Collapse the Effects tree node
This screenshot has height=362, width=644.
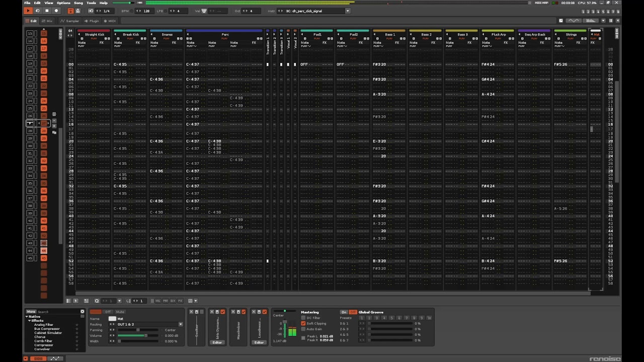click(x=30, y=321)
